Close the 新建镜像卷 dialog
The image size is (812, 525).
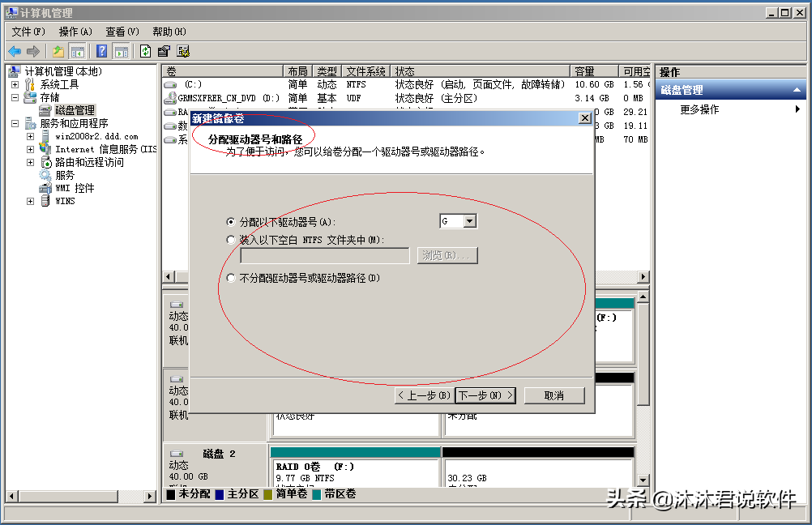[584, 118]
